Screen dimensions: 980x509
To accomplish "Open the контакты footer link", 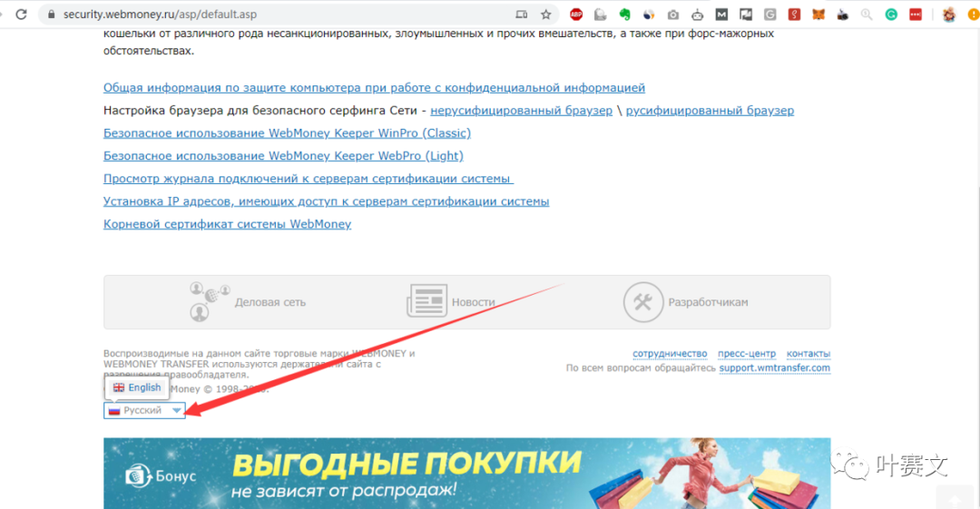I will point(808,354).
